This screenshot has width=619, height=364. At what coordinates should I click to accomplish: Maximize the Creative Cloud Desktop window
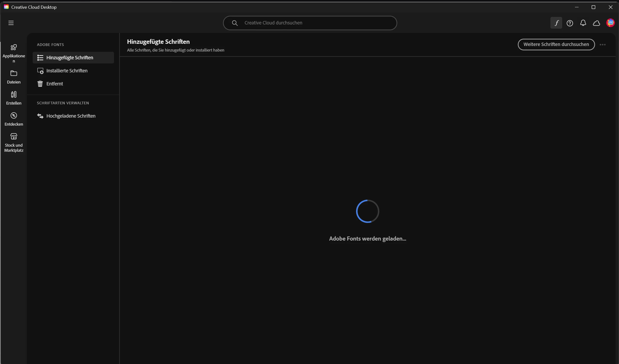(593, 7)
